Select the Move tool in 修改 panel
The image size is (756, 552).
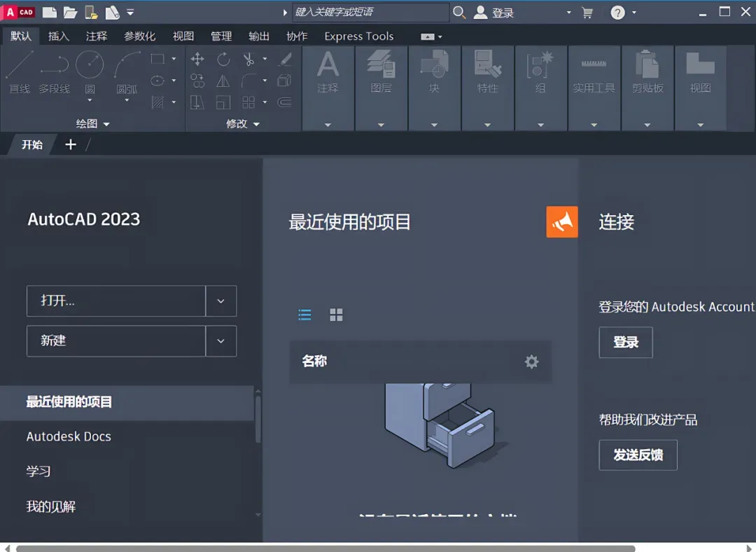(197, 60)
